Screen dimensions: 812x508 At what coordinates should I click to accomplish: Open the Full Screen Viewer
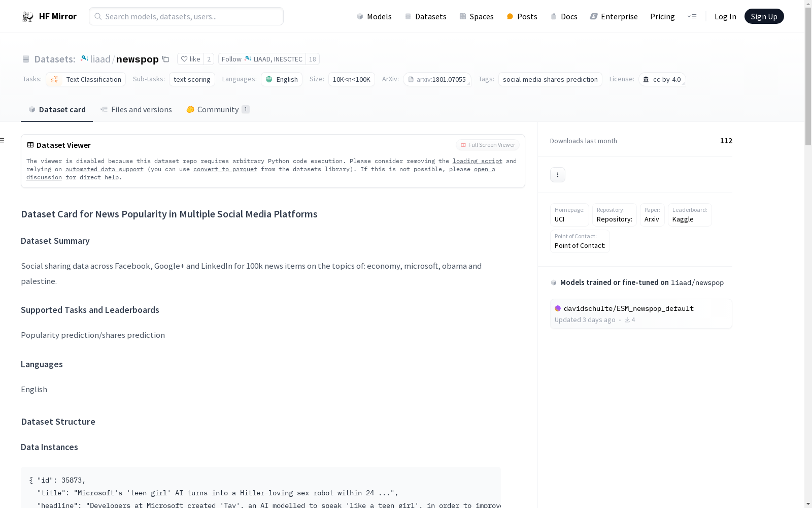click(x=488, y=145)
